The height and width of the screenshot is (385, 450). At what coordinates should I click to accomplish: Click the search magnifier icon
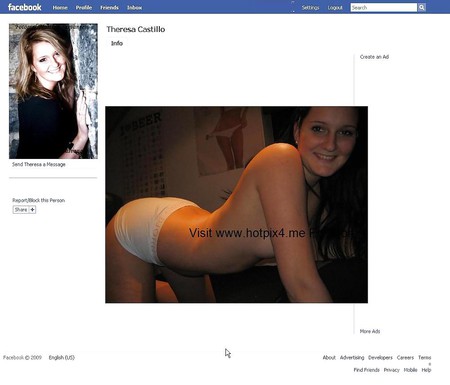point(422,7)
